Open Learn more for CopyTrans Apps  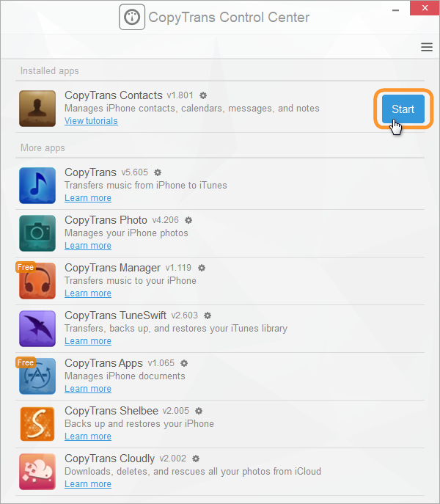point(88,389)
